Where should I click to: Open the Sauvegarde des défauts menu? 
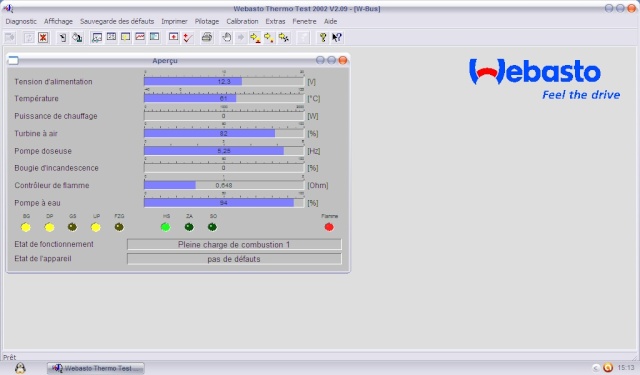coord(117,21)
